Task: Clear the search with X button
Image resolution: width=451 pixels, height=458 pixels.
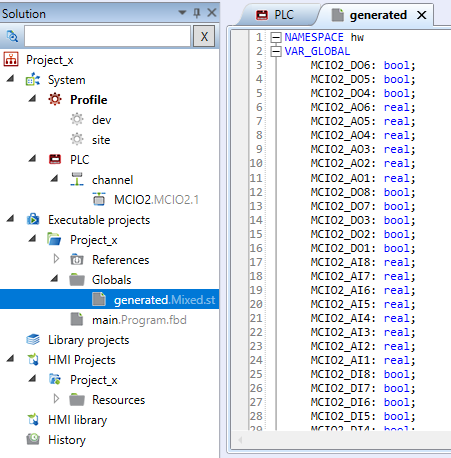Action: point(204,36)
